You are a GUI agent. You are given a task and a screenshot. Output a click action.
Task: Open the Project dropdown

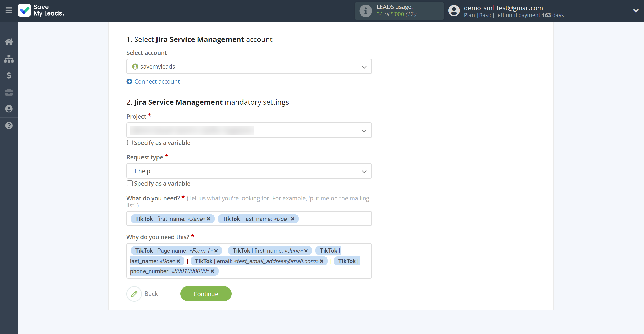point(249,130)
